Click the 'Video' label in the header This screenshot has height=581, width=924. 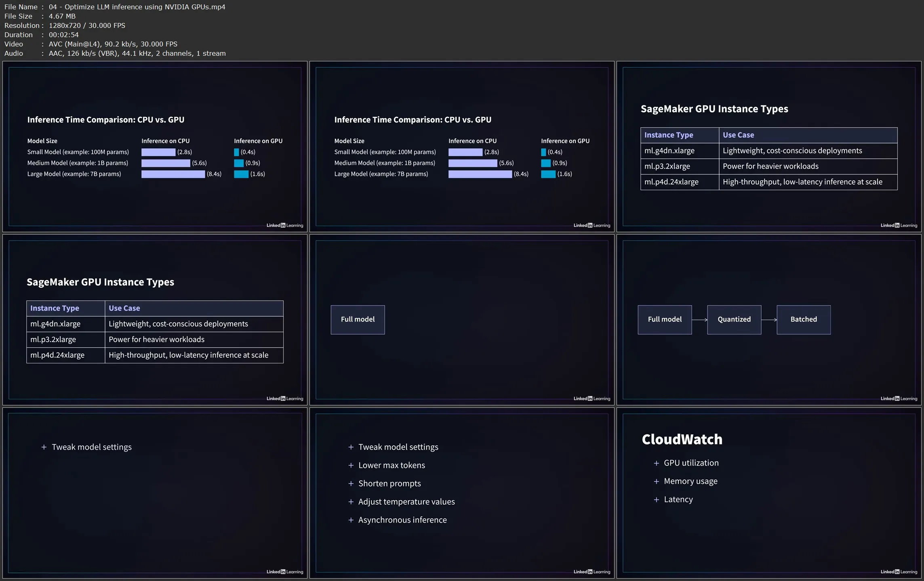coord(14,44)
